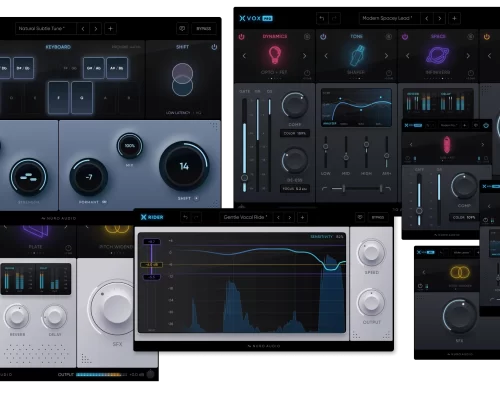Image resolution: width=500 pixels, height=400 pixels.
Task: Click clone timer icon under Dynamics module
Action: [307, 74]
